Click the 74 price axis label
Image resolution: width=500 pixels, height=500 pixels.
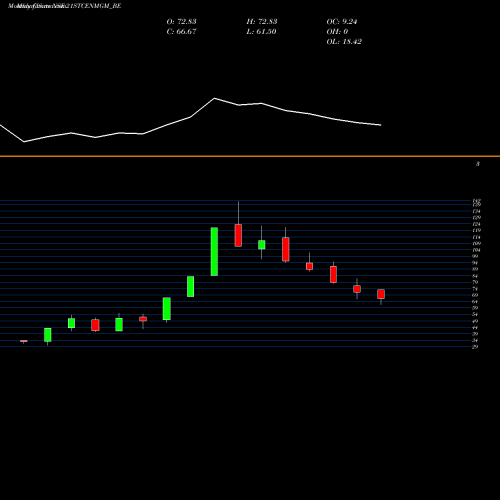point(475,289)
